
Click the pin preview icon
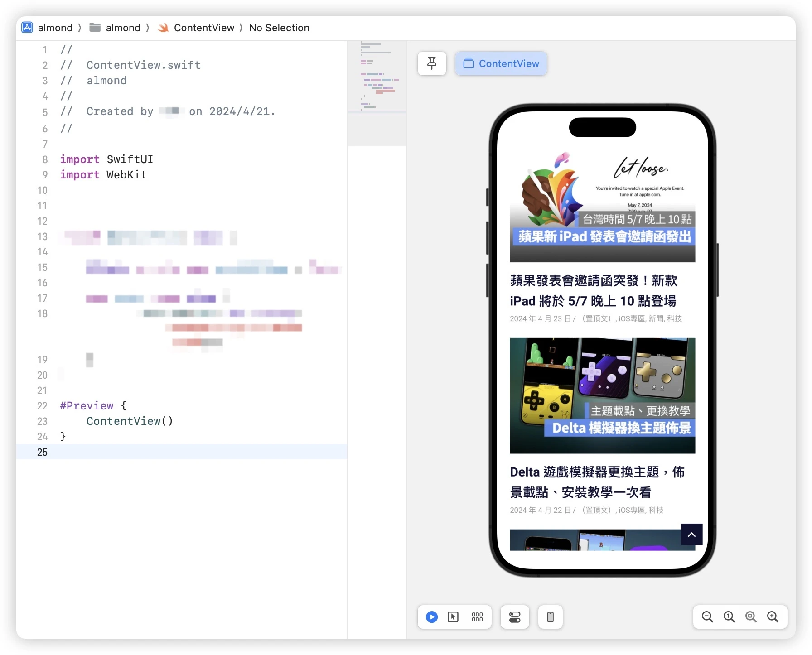click(x=432, y=63)
